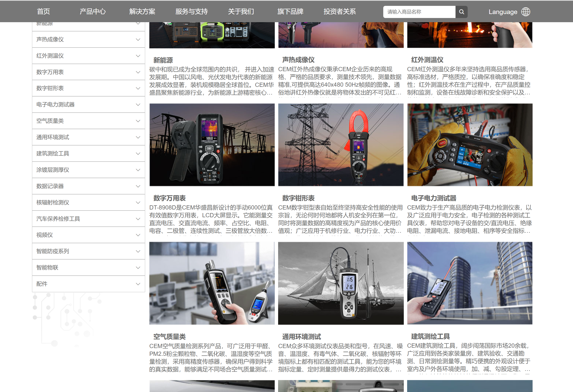The width and height of the screenshot is (573, 392).
Task: Open the 首页 menu item
Action: 43,12
